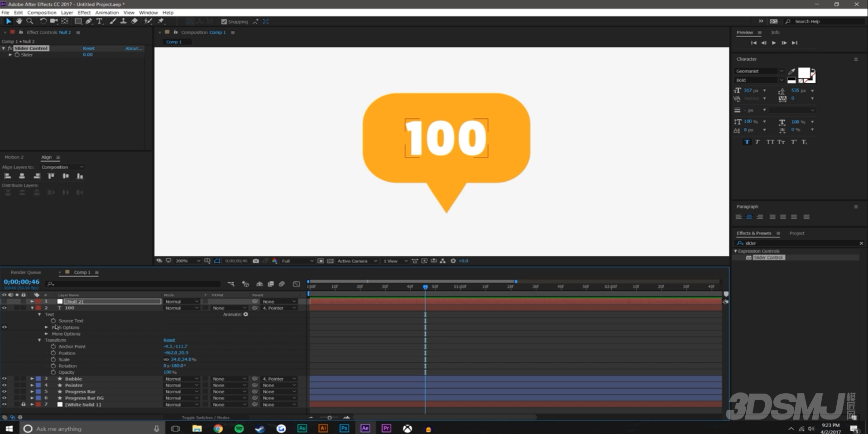Switch to the Project tab
The width and height of the screenshot is (868, 434).
pos(797,233)
